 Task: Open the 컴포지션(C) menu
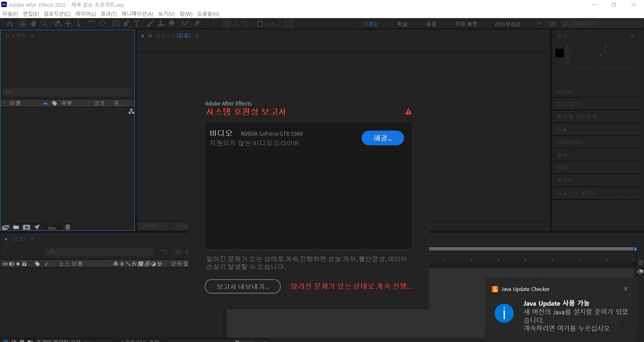click(x=57, y=14)
